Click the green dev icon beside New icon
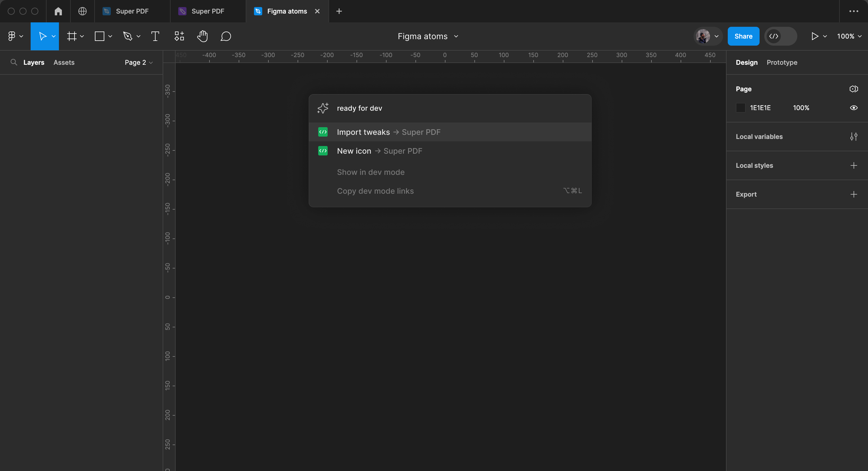 [x=323, y=151]
